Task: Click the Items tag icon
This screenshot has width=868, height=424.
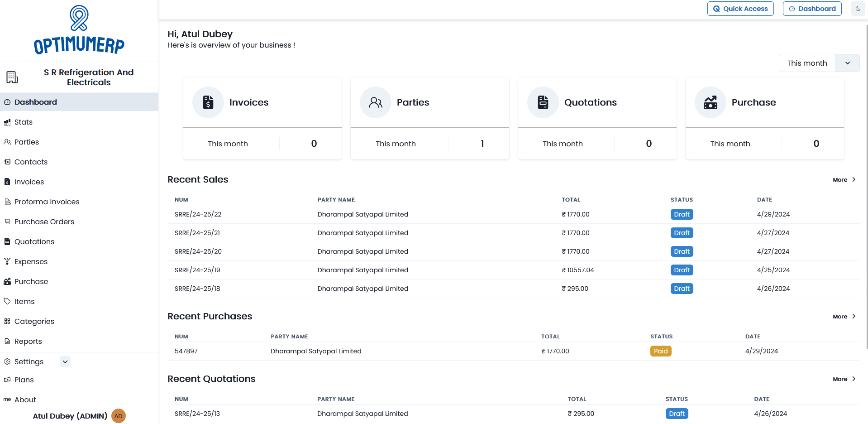Action: (x=7, y=301)
